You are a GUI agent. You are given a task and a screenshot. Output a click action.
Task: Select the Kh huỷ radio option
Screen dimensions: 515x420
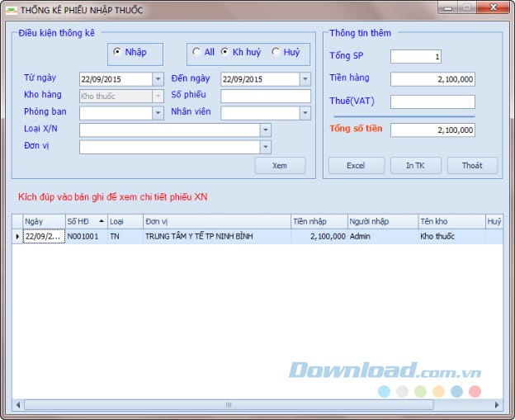coord(224,52)
